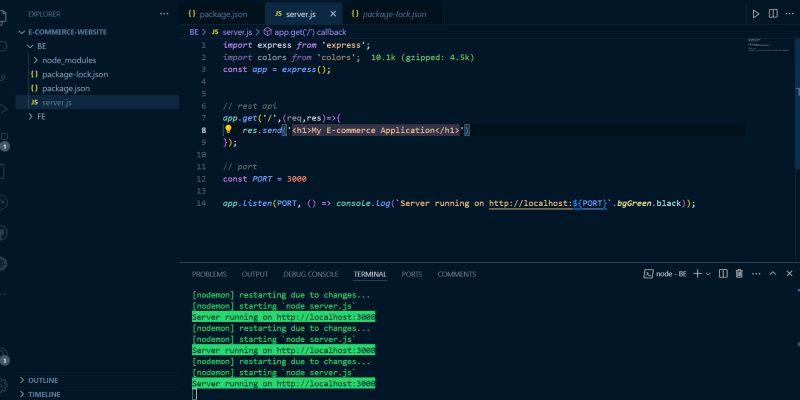Maximize terminal panel with up chevron
Screen dimensions: 800x400
click(771, 274)
